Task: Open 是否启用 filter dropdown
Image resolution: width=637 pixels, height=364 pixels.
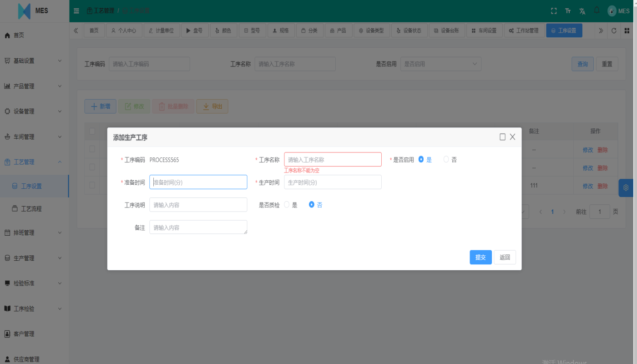Action: (x=441, y=64)
